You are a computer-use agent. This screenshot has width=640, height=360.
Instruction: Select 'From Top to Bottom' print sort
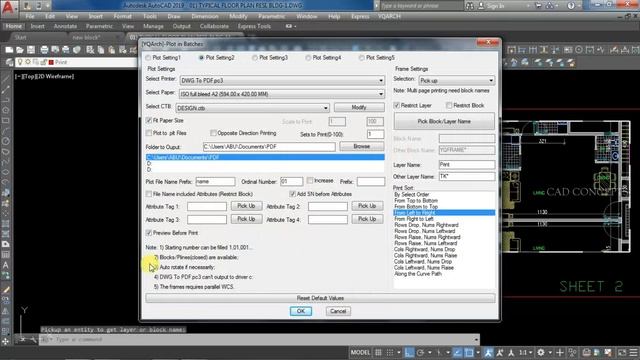[x=416, y=201]
